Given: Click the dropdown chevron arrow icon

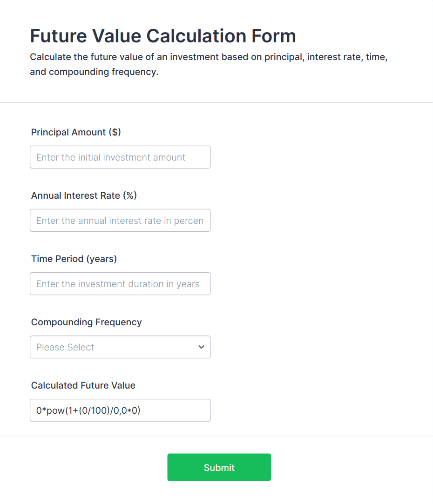Looking at the screenshot, I should click(201, 347).
